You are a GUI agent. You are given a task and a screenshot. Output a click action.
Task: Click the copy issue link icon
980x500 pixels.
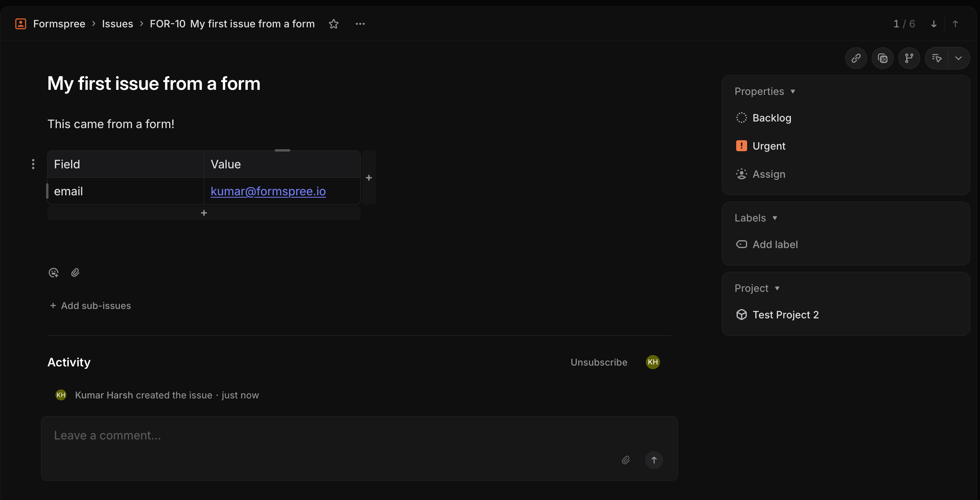(856, 58)
